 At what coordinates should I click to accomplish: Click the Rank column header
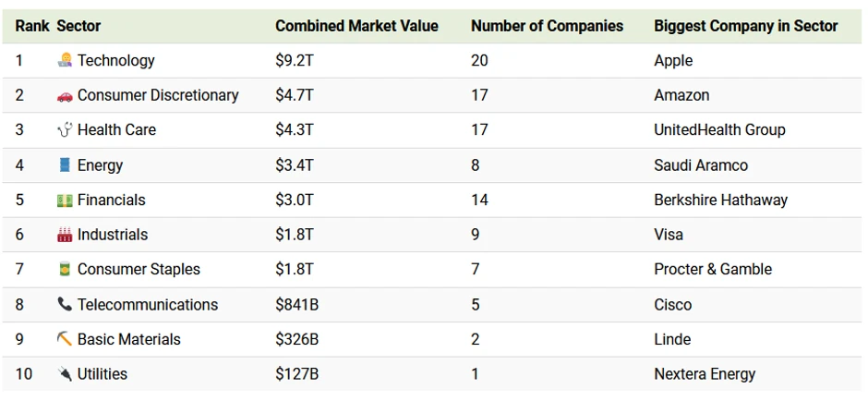coord(32,26)
